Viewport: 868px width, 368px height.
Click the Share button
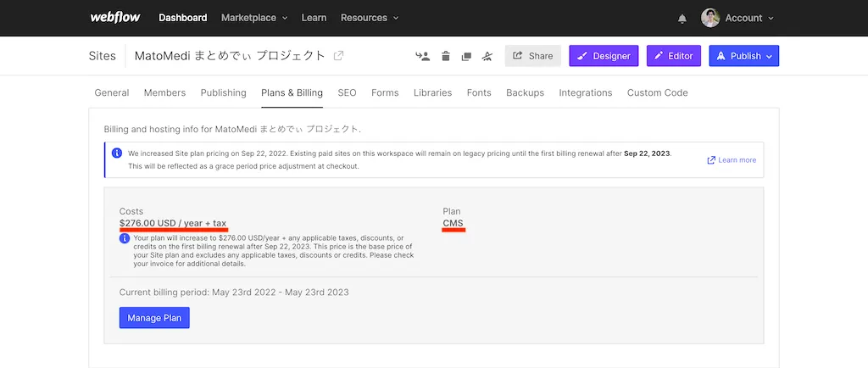pos(533,56)
